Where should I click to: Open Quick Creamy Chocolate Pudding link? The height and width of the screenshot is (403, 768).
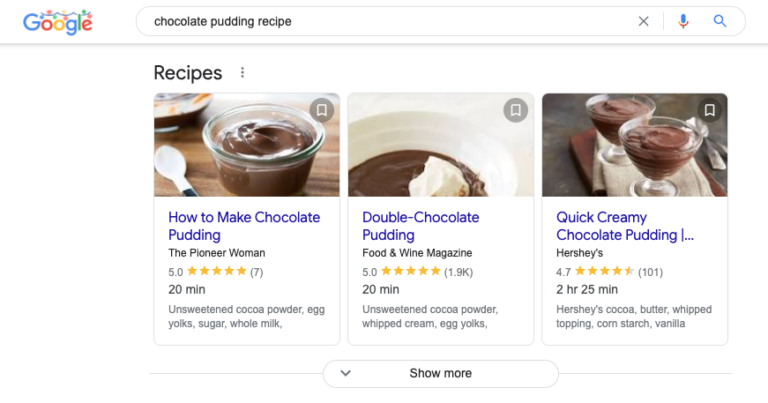coord(624,226)
